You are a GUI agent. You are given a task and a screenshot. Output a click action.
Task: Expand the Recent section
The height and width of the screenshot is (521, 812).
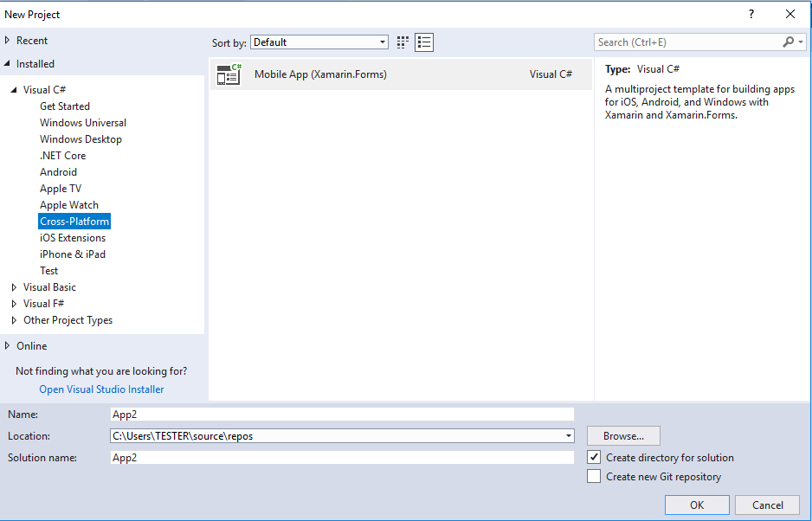(x=7, y=40)
